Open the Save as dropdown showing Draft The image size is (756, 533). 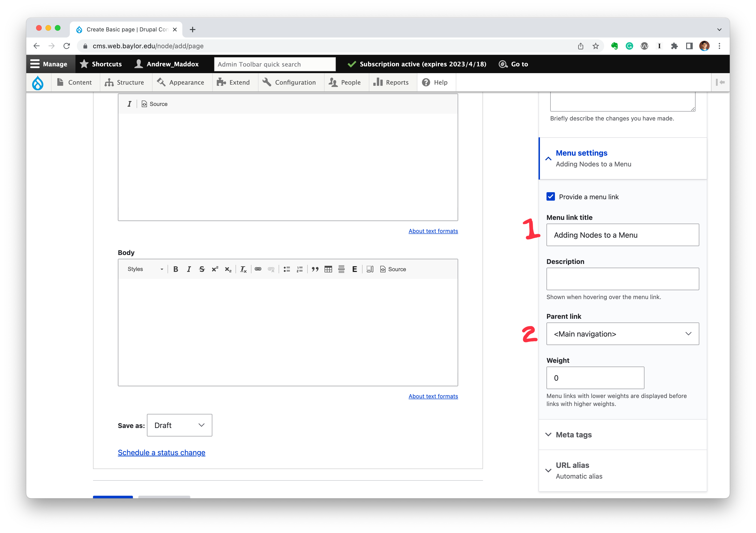[x=180, y=425]
